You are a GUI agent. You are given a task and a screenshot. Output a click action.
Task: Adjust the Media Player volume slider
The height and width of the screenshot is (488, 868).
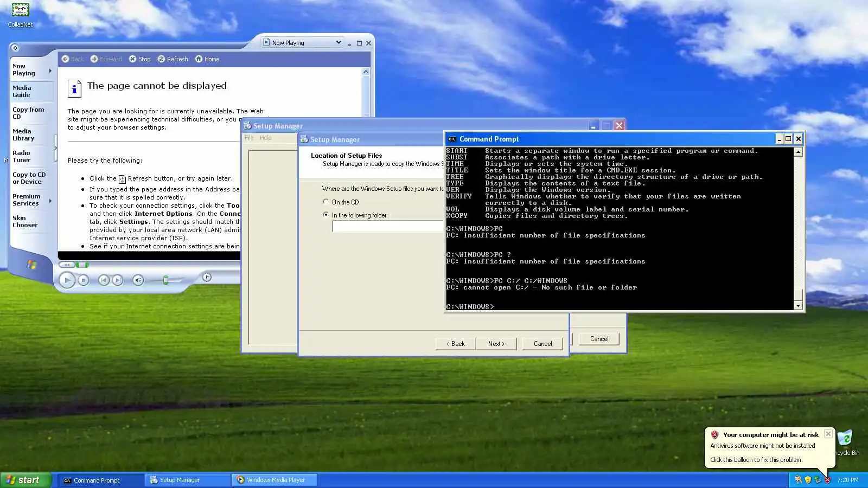(165, 280)
